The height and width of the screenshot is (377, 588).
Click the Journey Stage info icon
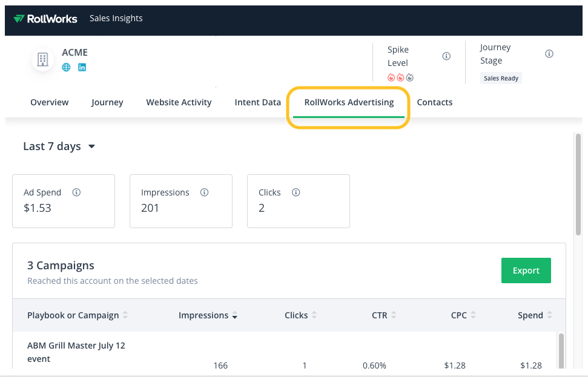click(x=549, y=54)
